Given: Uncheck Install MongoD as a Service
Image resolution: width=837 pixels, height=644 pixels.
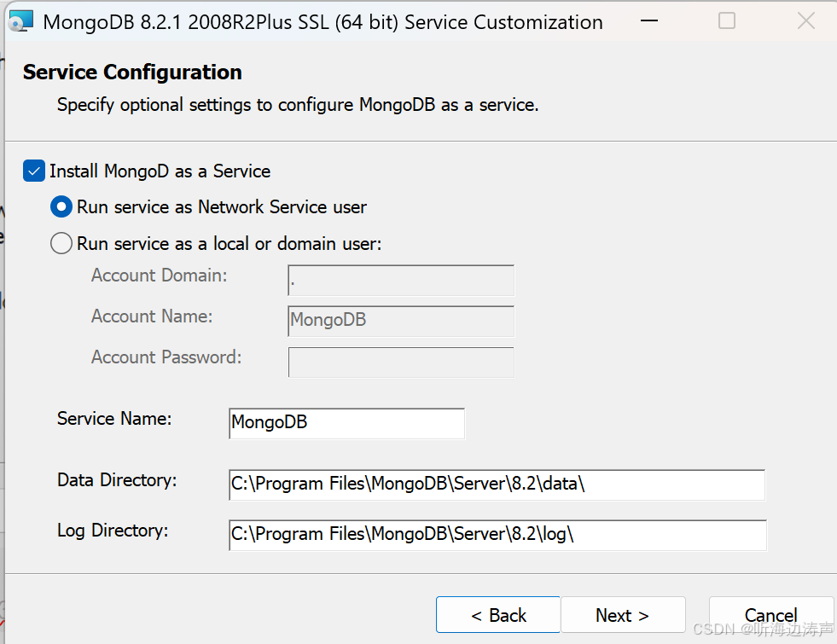Looking at the screenshot, I should coord(34,171).
